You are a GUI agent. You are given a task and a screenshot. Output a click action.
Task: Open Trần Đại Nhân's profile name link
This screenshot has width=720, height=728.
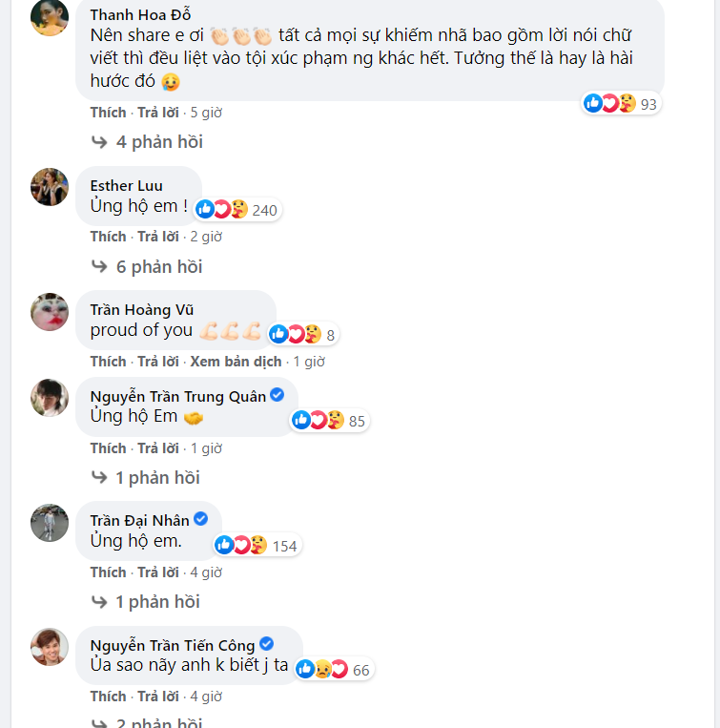(x=139, y=520)
